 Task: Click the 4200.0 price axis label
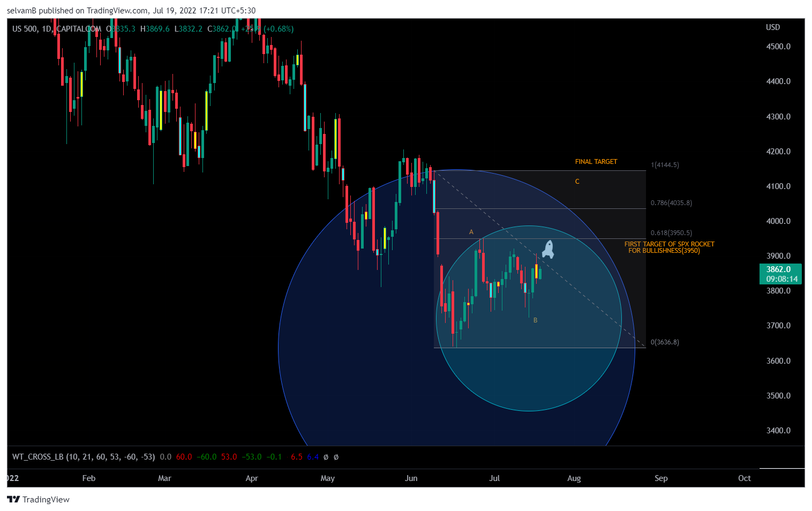click(x=778, y=152)
